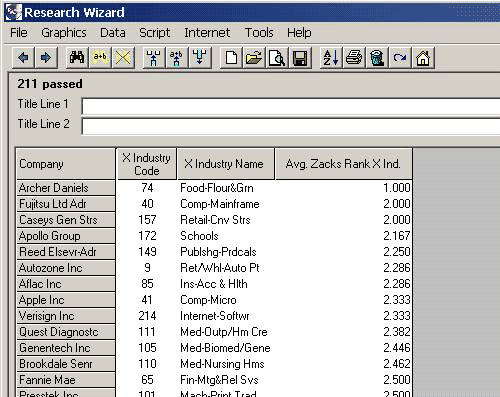This screenshot has width=500, height=397.
Task: Click the new blank document icon
Action: coord(231,58)
